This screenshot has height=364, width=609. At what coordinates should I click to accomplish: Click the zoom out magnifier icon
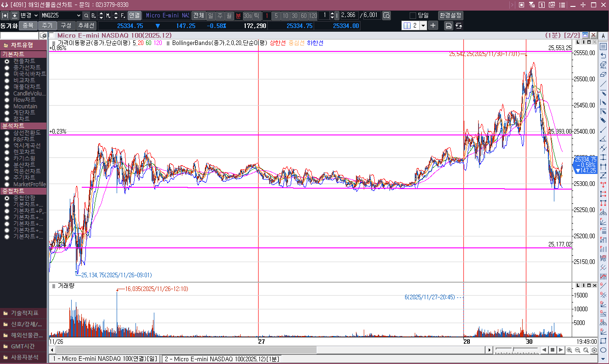pos(578,350)
